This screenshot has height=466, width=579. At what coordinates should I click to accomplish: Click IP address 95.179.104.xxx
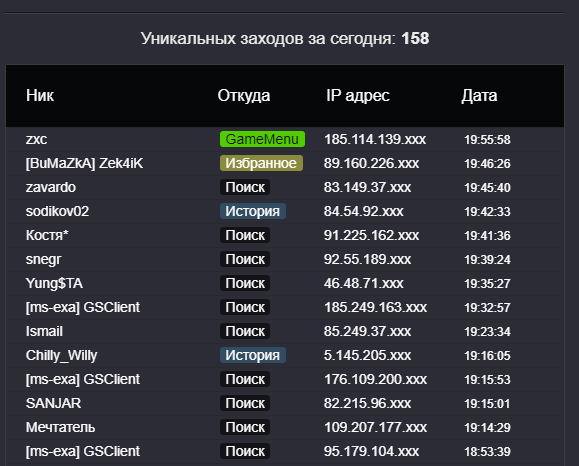[371, 451]
